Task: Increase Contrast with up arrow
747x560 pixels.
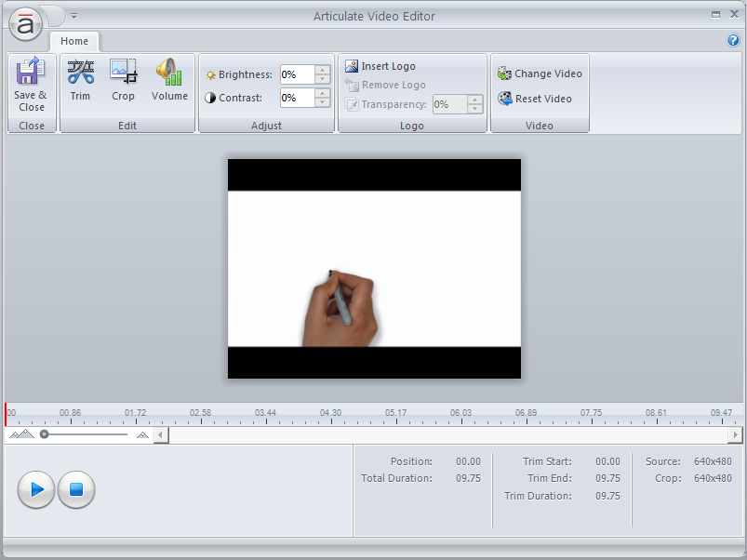Action: tap(323, 93)
